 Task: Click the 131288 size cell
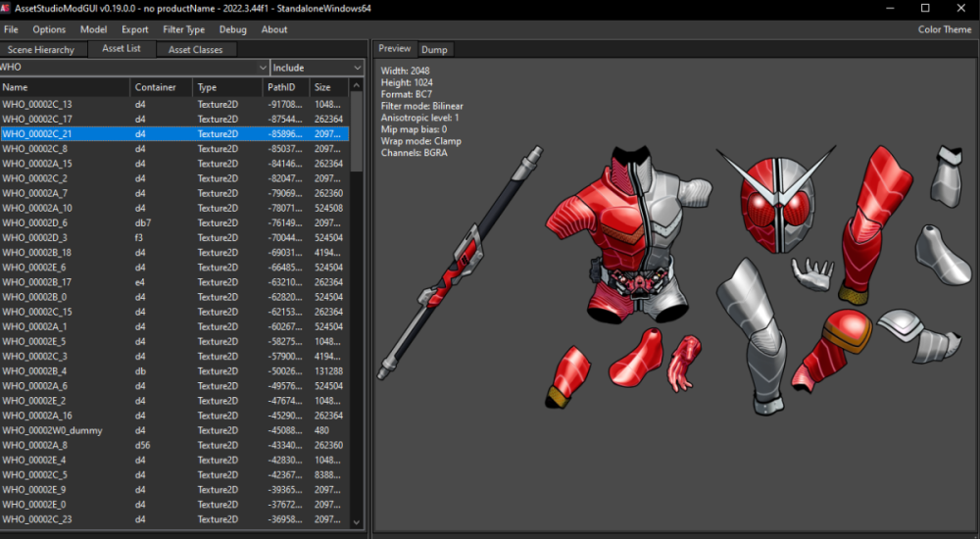328,370
